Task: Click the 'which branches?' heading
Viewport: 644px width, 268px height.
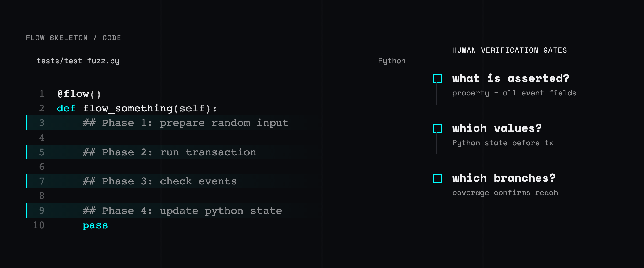Action: pyautogui.click(x=504, y=178)
